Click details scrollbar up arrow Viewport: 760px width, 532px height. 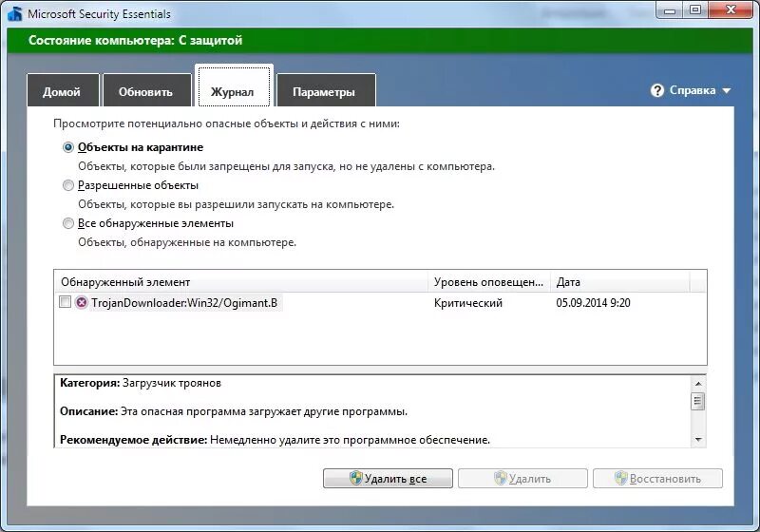[x=698, y=384]
